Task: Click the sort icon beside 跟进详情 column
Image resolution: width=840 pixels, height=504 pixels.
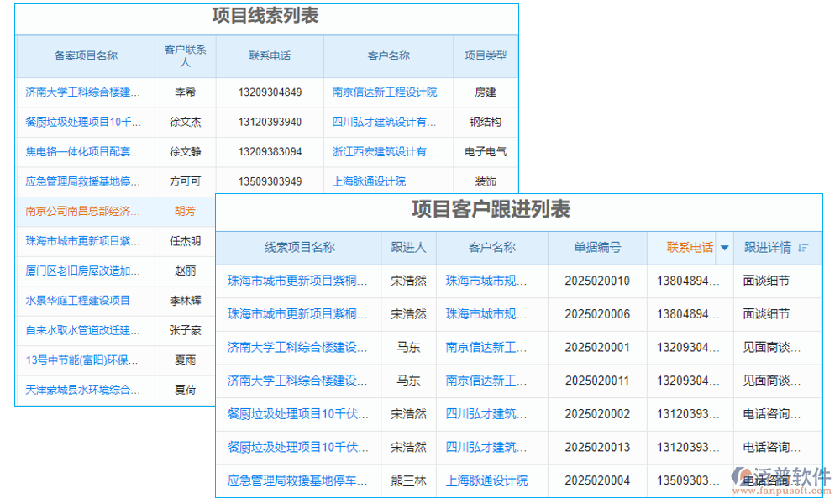Action: [x=803, y=247]
